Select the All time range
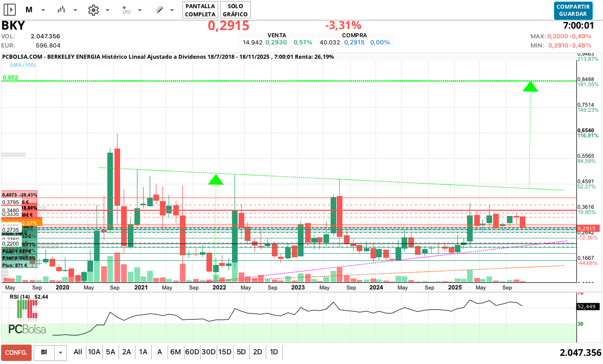The height and width of the screenshot is (364, 603). click(78, 352)
